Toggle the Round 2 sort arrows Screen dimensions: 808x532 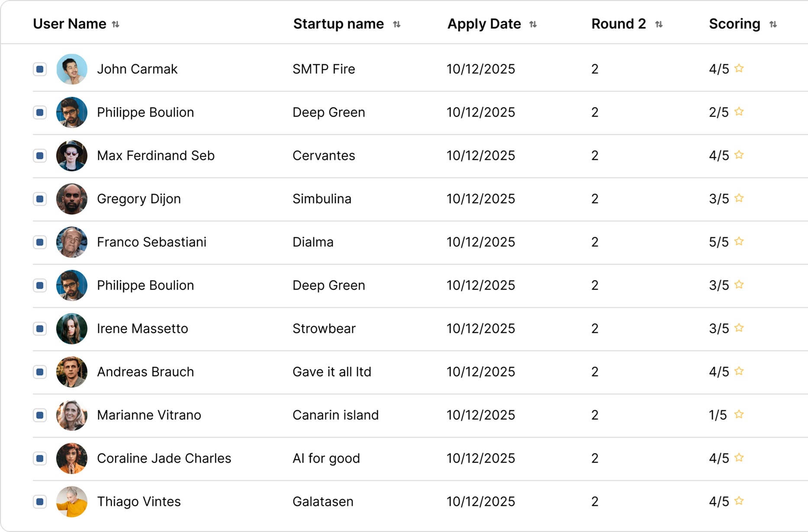659,24
